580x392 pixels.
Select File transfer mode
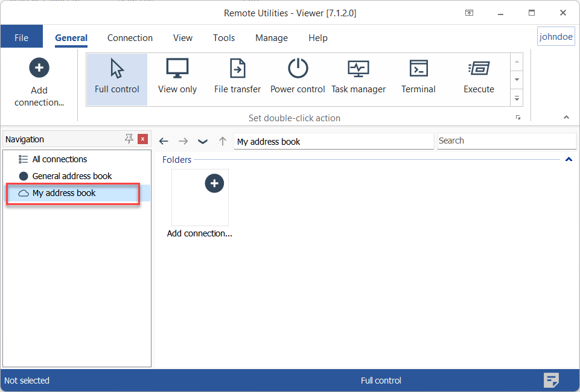tap(237, 78)
